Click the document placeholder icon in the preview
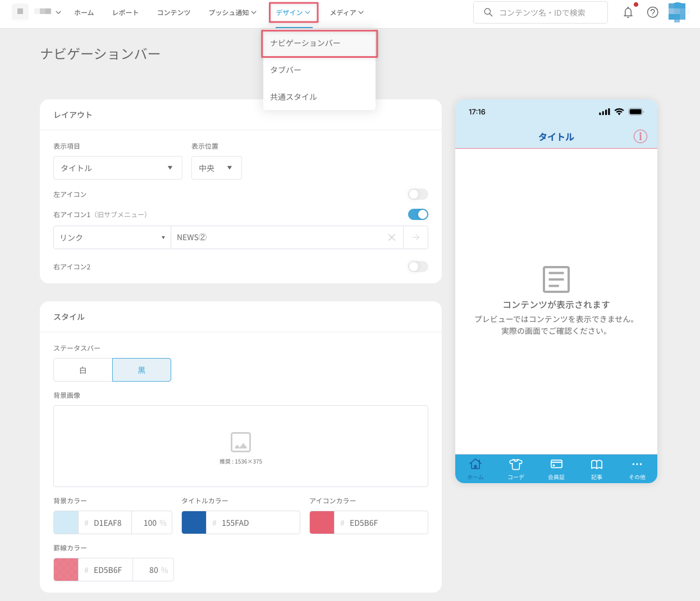 [556, 279]
